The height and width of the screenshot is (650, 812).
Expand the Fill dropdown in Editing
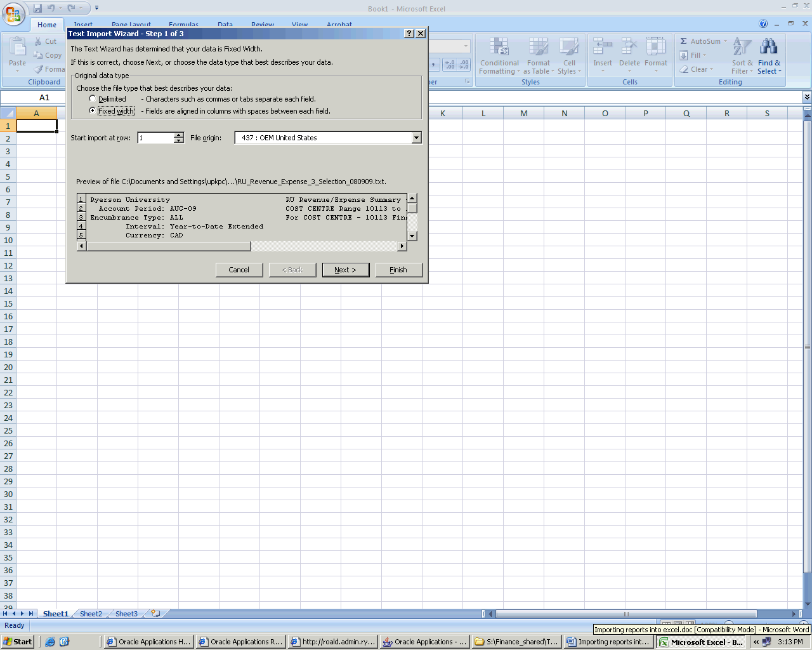coord(704,55)
